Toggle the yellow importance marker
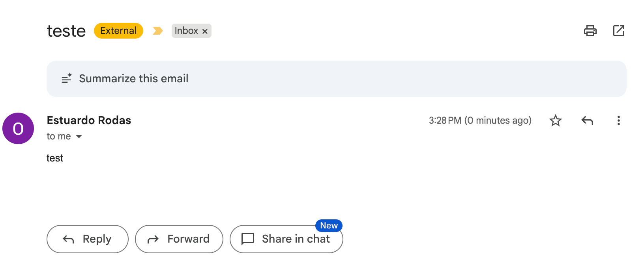This screenshot has height=256, width=644. (157, 31)
